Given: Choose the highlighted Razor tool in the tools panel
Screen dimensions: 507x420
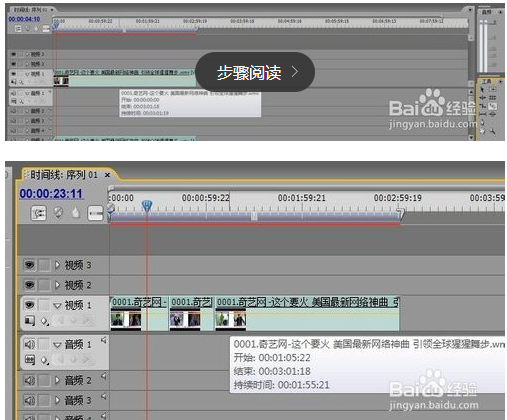Looking at the screenshot, I should (x=492, y=106).
